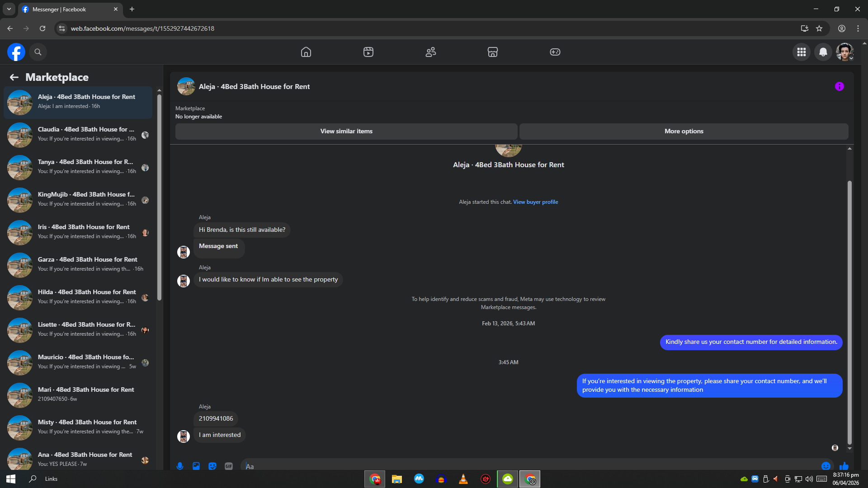Image resolution: width=868 pixels, height=488 pixels.
Task: Send a thumbs-up like
Action: pos(844,466)
